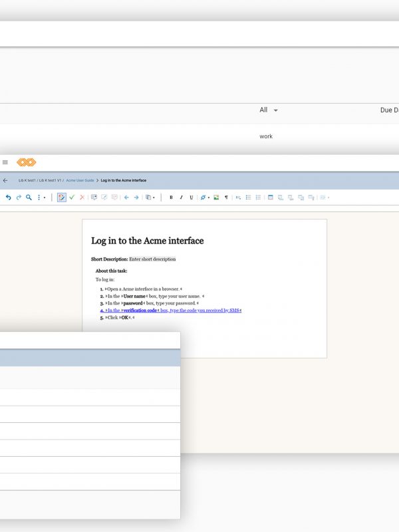Screen dimensions: 399x532
Task: Redo the last undone edit
Action: pos(19,197)
